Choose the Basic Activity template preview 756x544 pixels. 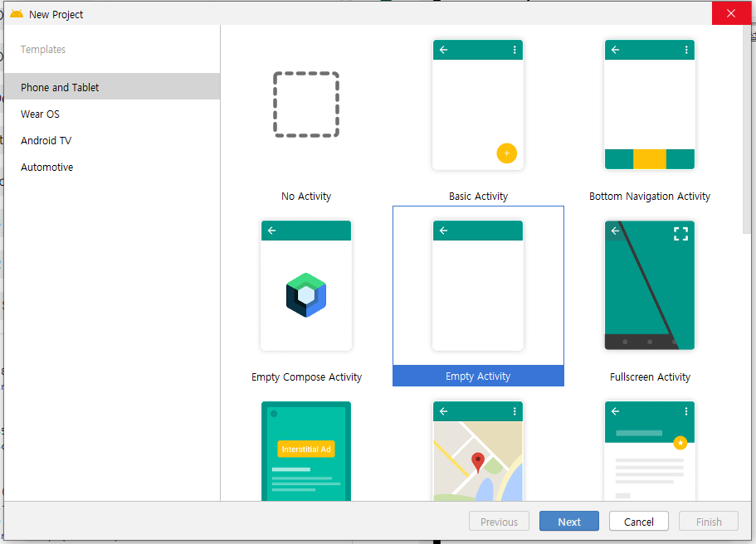478,104
